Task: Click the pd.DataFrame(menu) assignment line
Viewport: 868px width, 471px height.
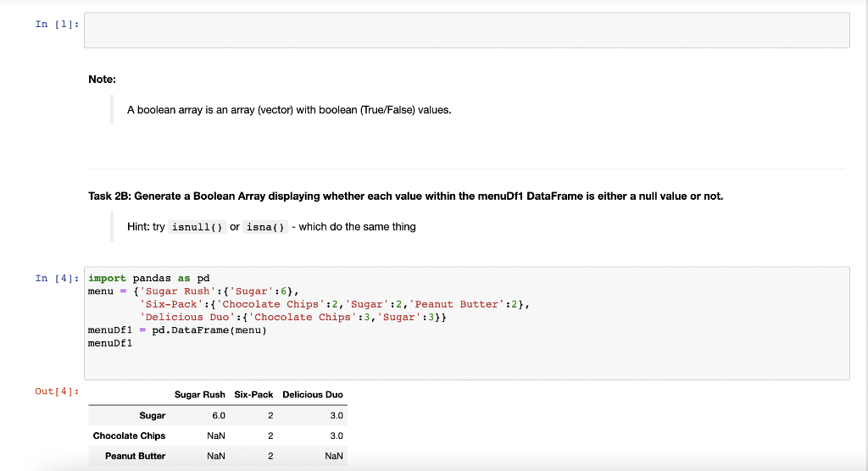Action: click(x=177, y=330)
